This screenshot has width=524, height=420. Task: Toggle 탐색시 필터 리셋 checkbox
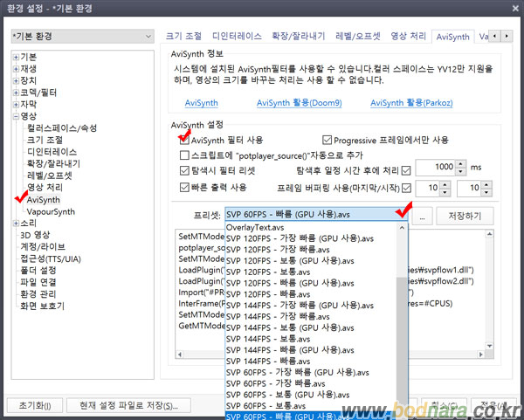tap(184, 171)
